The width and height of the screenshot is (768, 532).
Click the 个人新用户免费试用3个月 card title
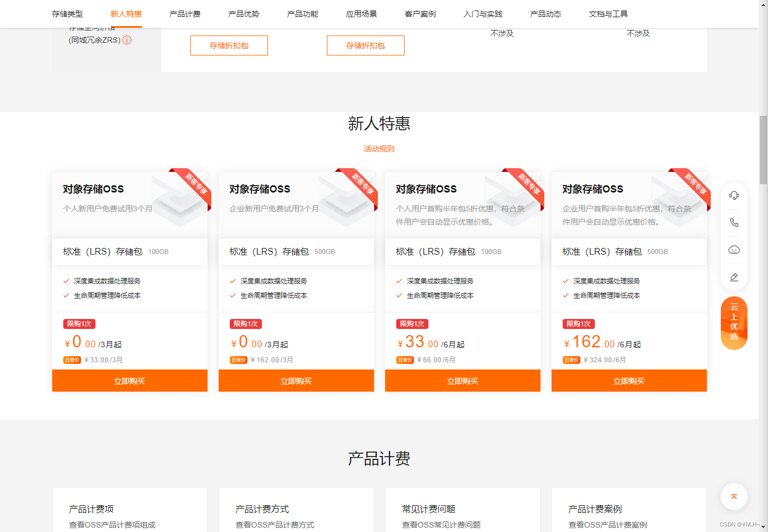93,189
